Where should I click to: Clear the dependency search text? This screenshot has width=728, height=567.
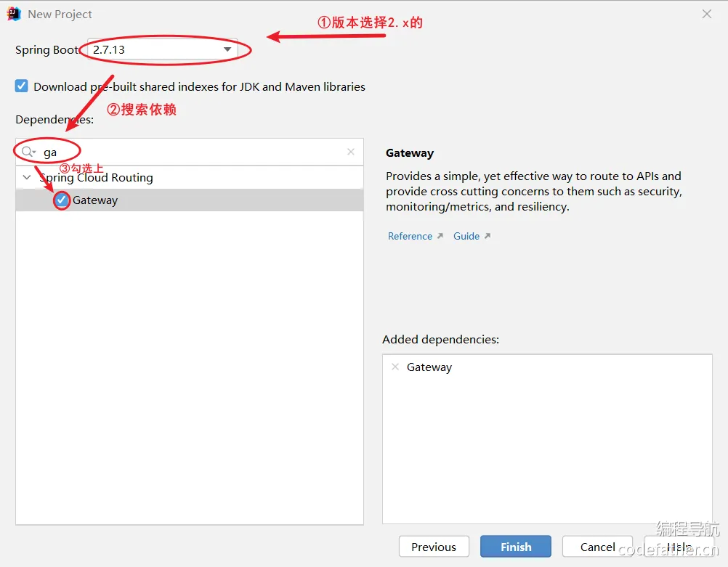point(351,152)
